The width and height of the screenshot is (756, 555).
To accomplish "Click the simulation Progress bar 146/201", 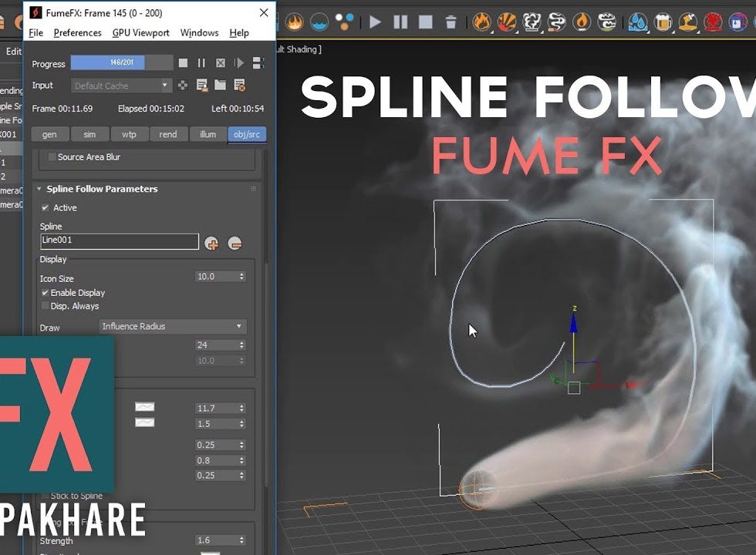I will (122, 62).
